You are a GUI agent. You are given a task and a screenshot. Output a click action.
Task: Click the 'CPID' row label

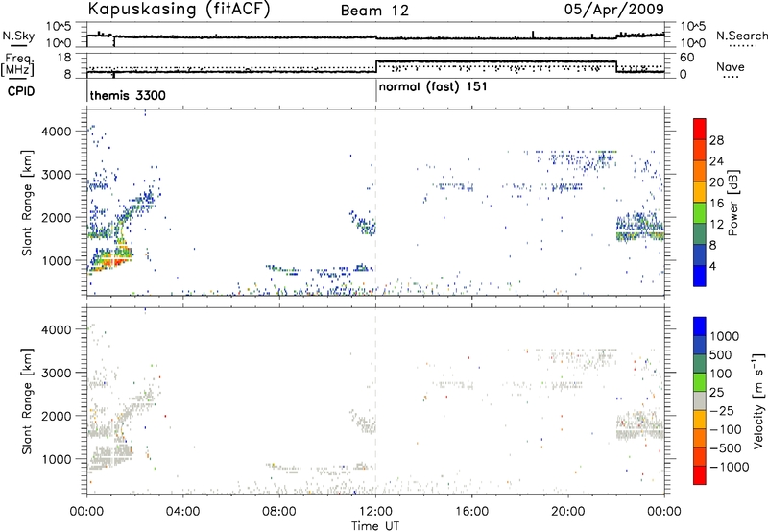(21, 91)
